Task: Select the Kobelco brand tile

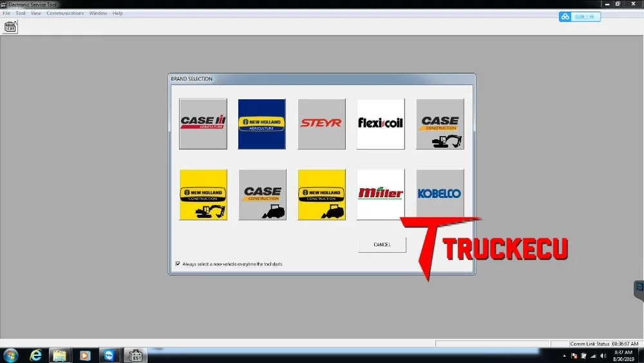Action: [440, 193]
